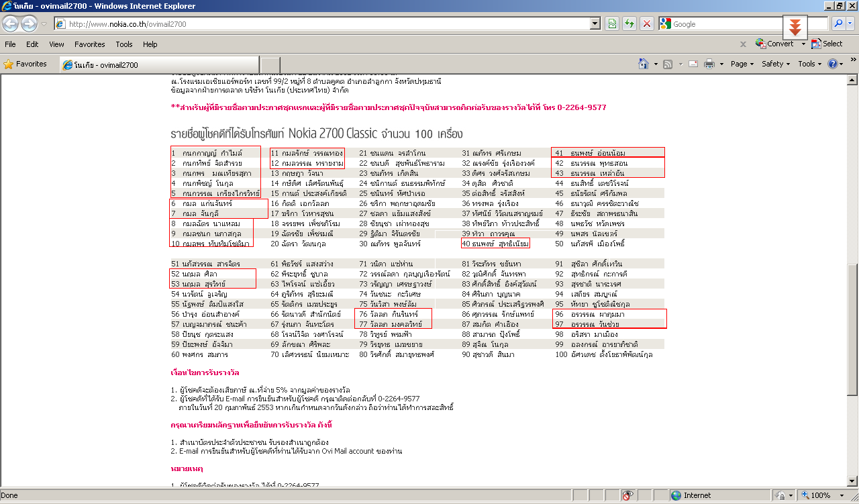The image size is (859, 504).
Task: Click the Read Mail envelope icon
Action: (x=693, y=64)
